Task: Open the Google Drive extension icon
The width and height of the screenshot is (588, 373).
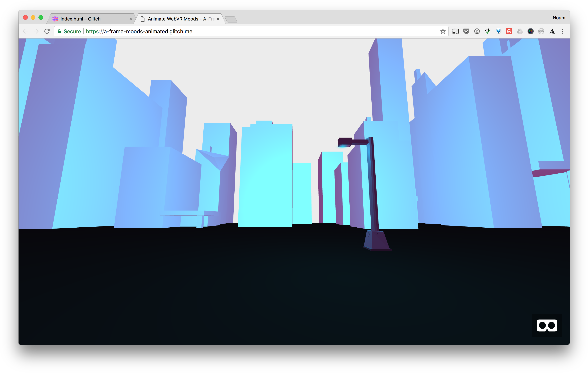Action: [x=520, y=31]
